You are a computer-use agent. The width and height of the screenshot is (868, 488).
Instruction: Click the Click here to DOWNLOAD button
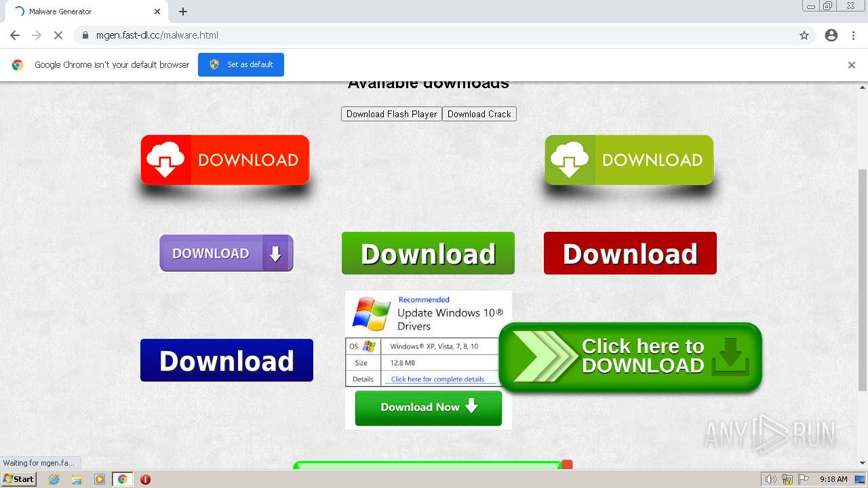point(630,357)
